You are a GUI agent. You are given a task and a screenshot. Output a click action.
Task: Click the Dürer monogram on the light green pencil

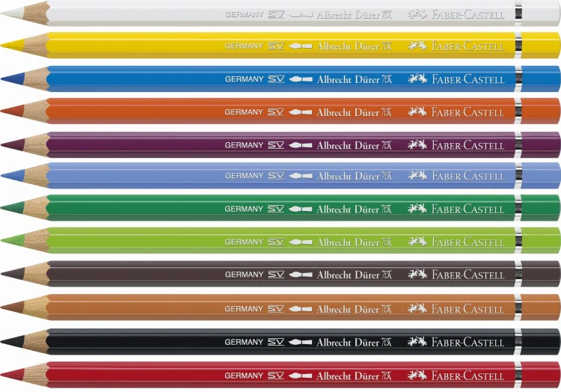(x=387, y=242)
